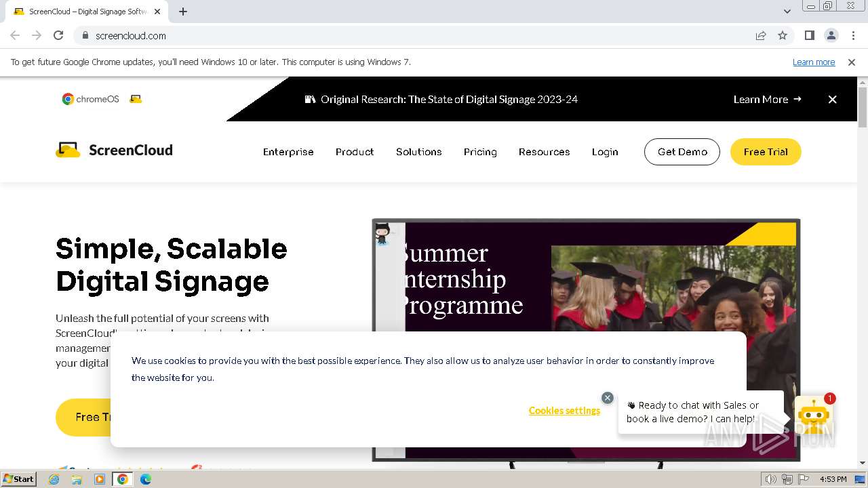Click the share page icon
Screen dimensions: 868x488
pos(761,35)
